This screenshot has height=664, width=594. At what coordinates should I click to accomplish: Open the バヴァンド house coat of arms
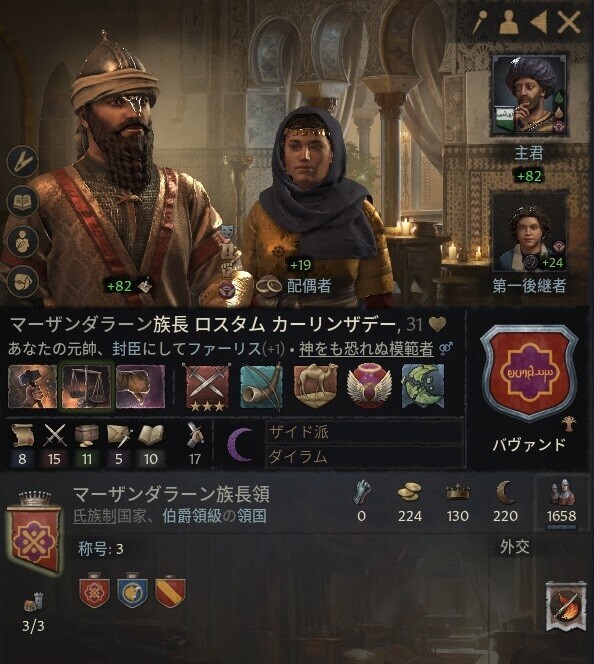528,374
